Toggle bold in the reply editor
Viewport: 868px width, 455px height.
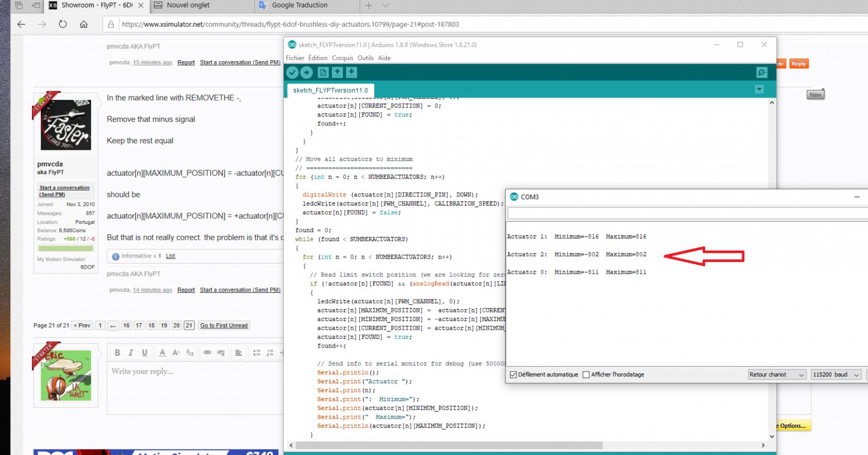(117, 353)
